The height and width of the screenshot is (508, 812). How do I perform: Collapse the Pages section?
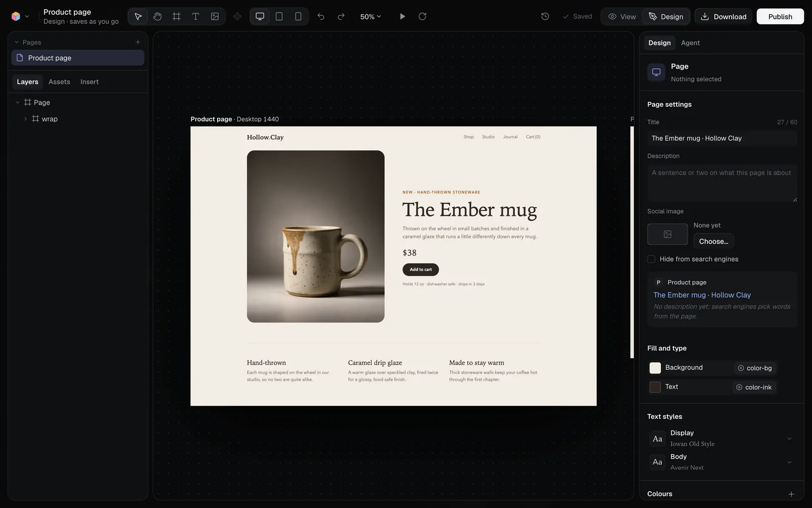click(x=16, y=42)
